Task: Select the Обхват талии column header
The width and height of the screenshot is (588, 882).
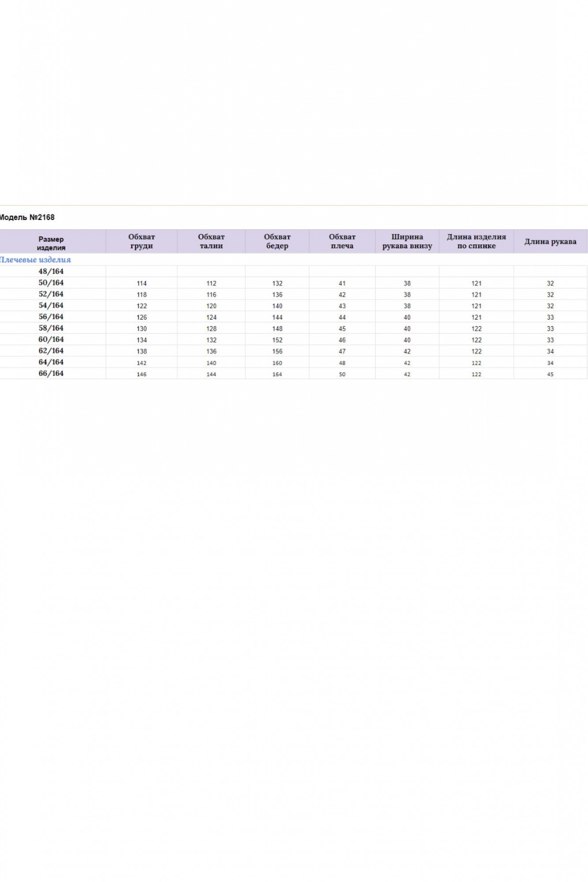Action: click(211, 241)
